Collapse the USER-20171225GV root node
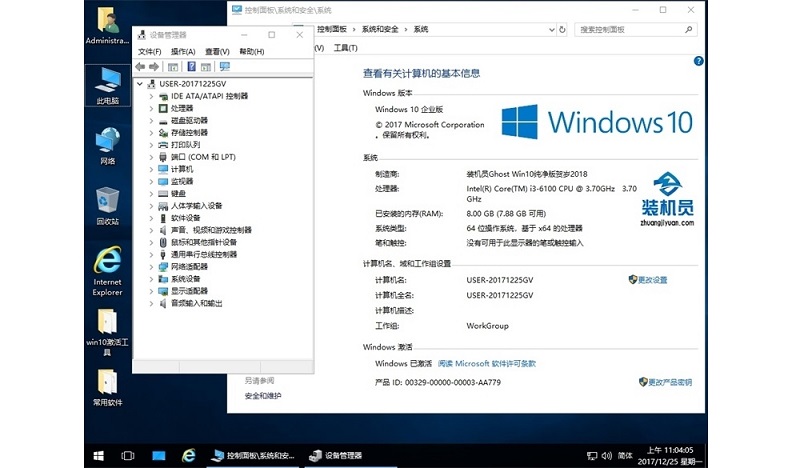 pyautogui.click(x=139, y=83)
